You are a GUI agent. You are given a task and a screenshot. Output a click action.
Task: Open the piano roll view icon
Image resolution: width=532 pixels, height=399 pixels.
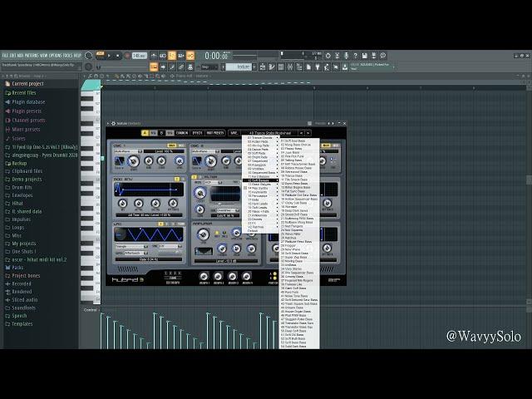pos(272,67)
